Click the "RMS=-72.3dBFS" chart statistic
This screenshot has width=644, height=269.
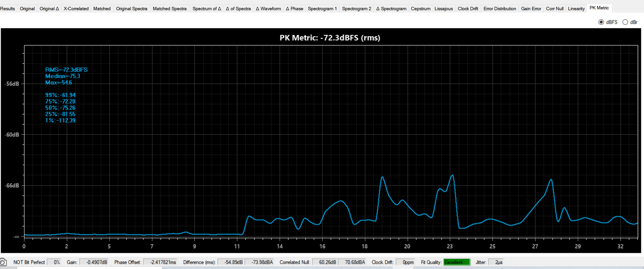pos(67,70)
